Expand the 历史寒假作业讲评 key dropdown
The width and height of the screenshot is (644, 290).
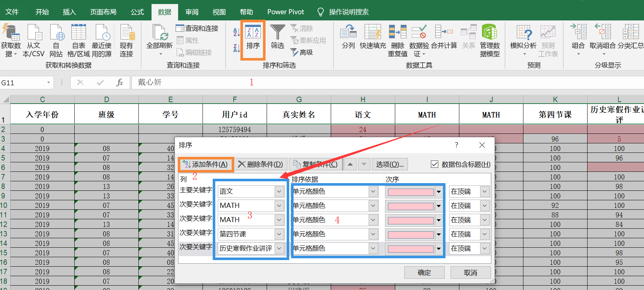point(279,248)
